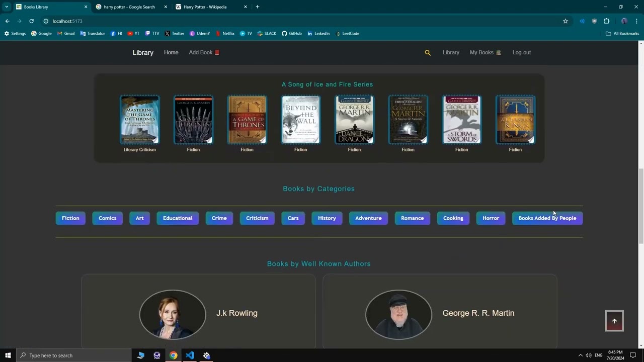Open the GitHub bookmark
This screenshot has width=644, height=362.
(x=292, y=34)
